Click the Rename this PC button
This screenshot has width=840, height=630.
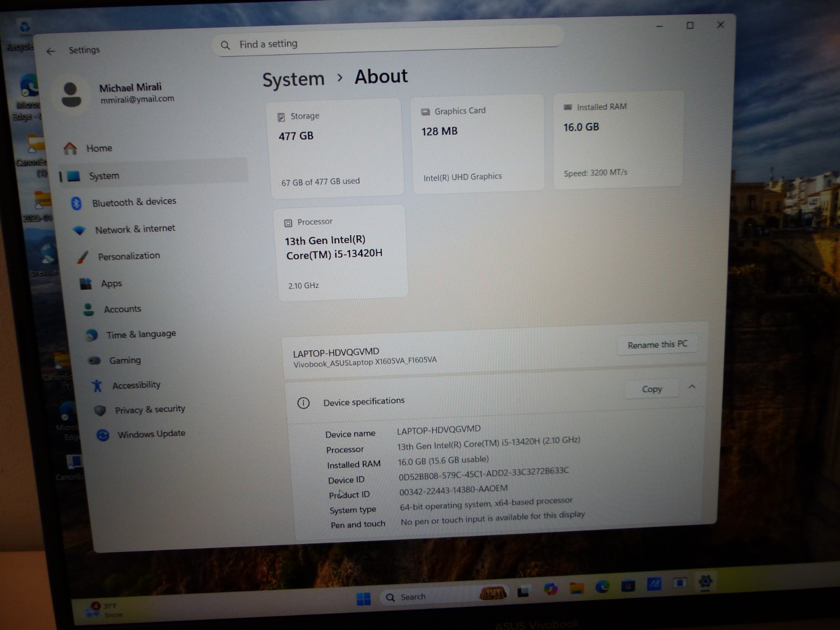(657, 344)
